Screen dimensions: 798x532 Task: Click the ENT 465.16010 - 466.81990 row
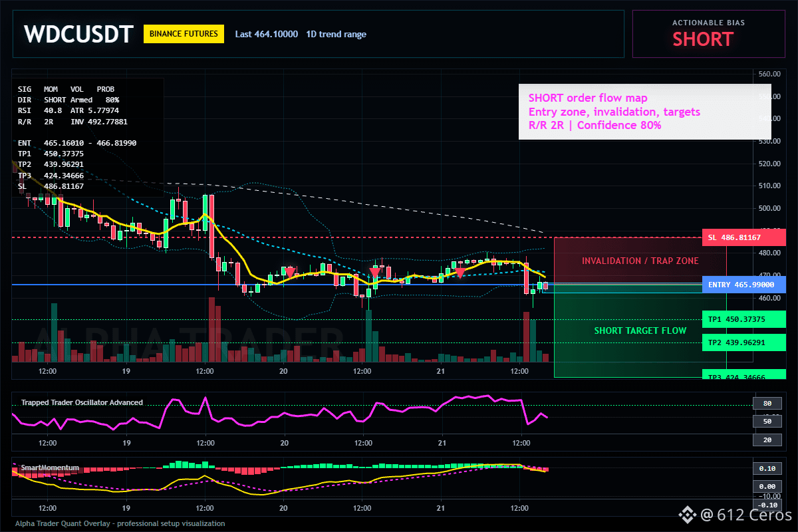click(77, 143)
